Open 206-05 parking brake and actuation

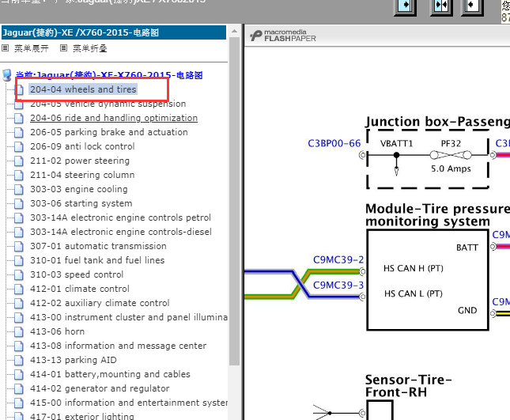(x=109, y=132)
